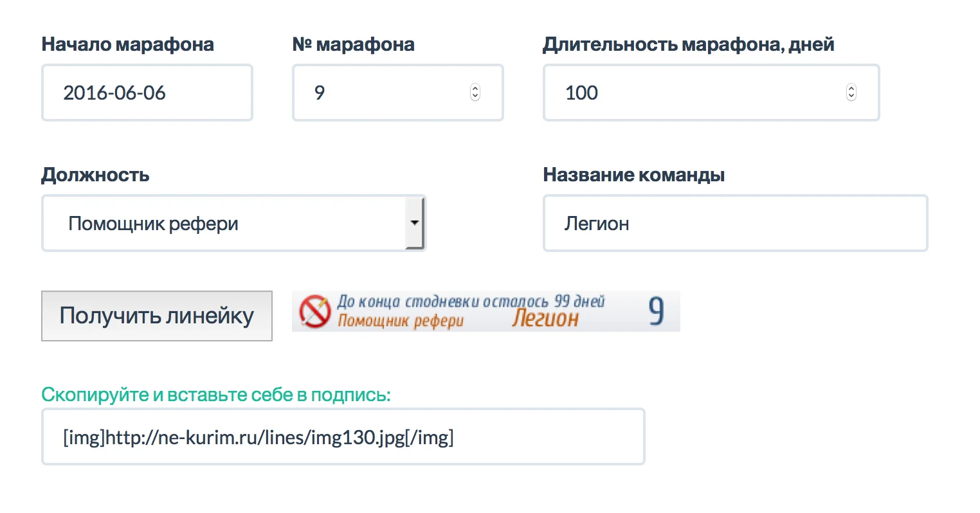980x513 pixels.
Task: Increase the № марафона value using the stepper
Action: click(x=475, y=89)
